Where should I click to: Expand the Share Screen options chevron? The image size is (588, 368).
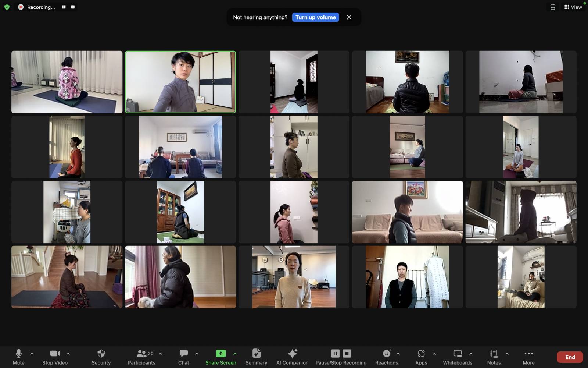click(235, 354)
